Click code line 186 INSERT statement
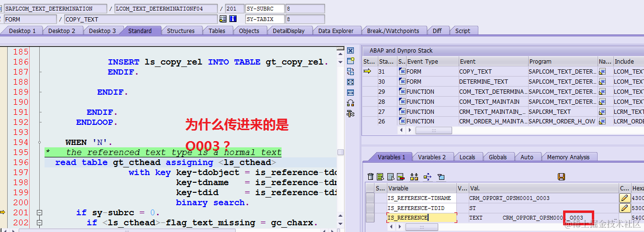The image size is (644, 232). pos(218,62)
